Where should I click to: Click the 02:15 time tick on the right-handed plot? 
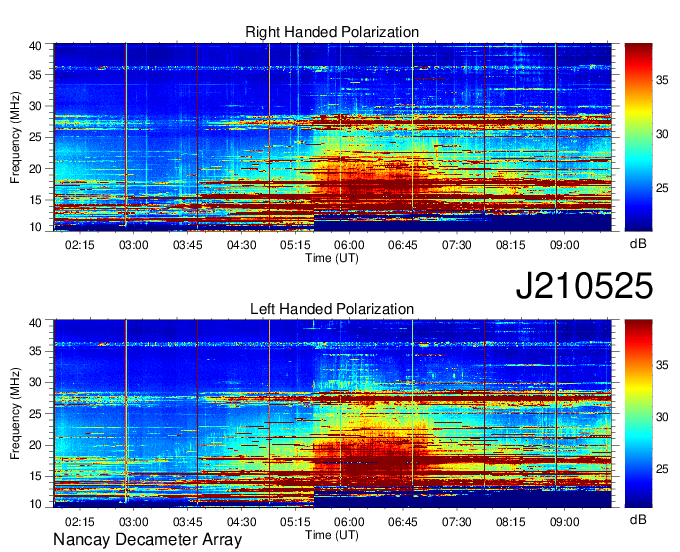coord(79,245)
